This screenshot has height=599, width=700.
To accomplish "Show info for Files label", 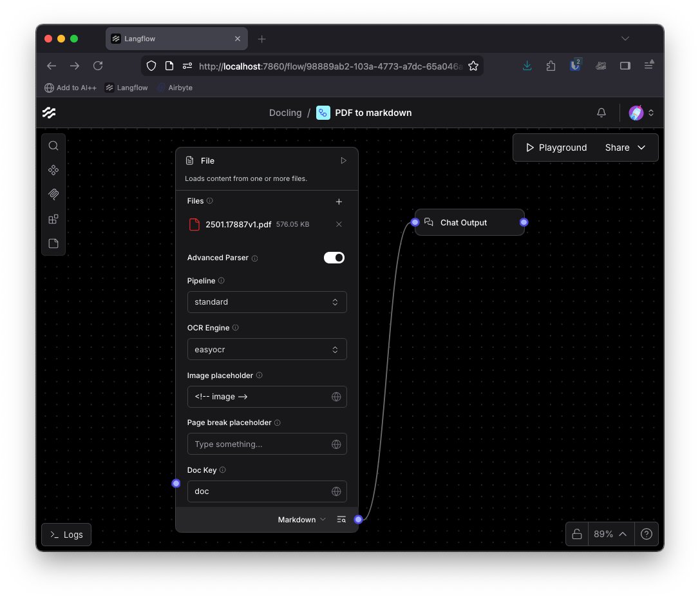I will pyautogui.click(x=209, y=201).
